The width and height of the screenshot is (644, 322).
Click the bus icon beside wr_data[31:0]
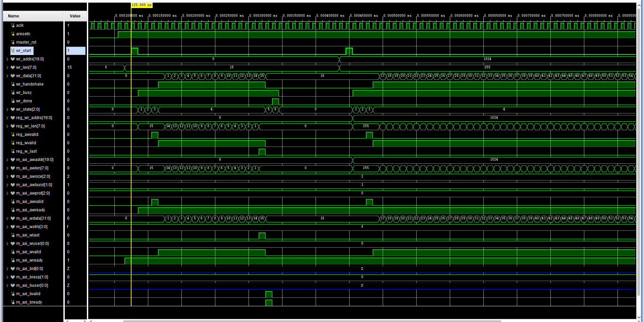point(12,75)
